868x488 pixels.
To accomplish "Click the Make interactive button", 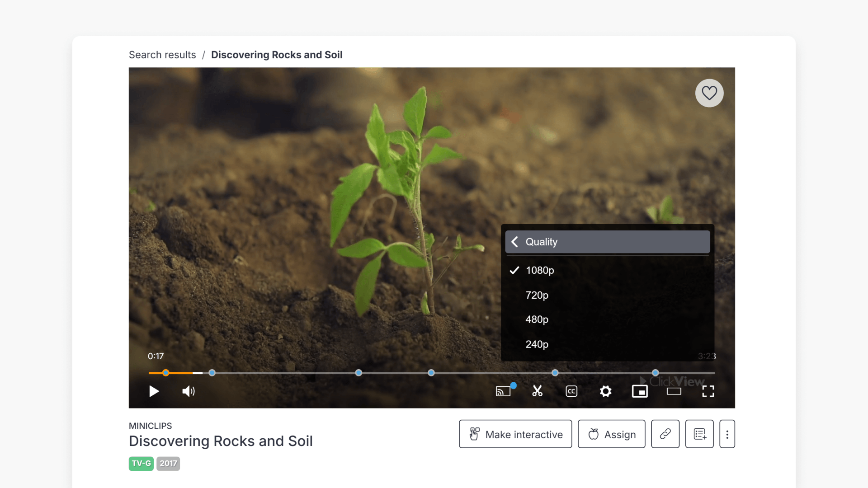I will [x=515, y=434].
